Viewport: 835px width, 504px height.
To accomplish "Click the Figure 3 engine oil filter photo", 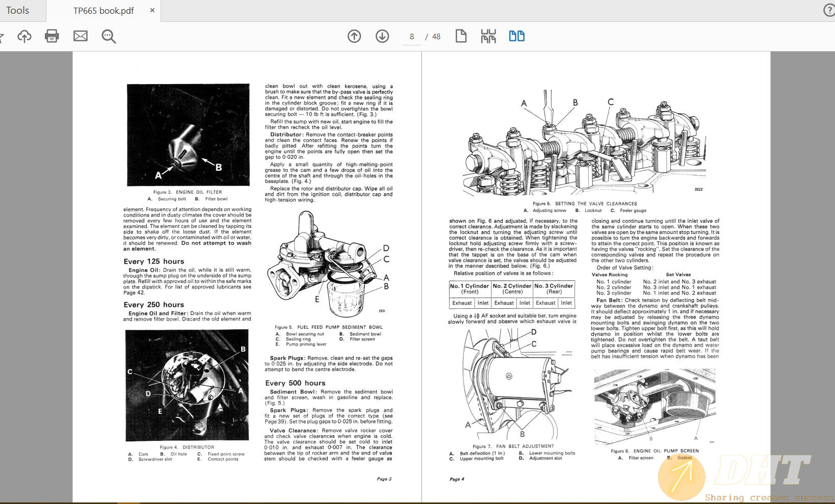I will tap(188, 135).
